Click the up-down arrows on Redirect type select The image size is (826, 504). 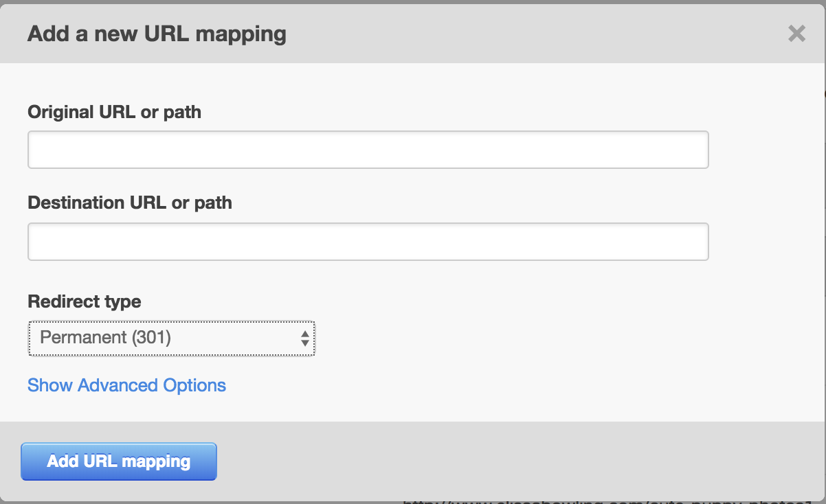(305, 338)
